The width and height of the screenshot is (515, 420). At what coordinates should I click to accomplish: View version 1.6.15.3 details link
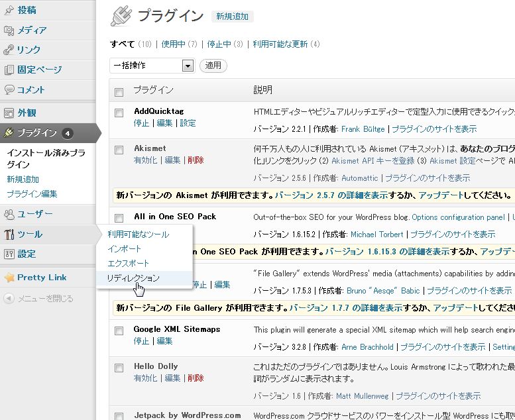click(x=387, y=252)
